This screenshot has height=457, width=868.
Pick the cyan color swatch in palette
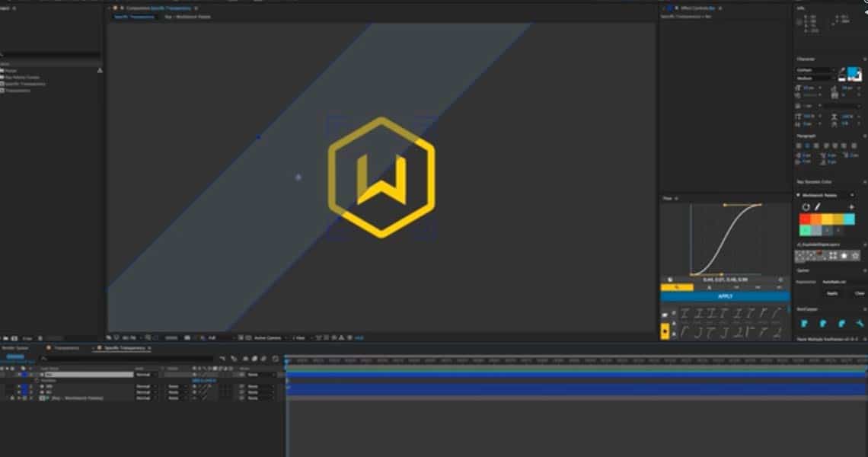(x=849, y=219)
